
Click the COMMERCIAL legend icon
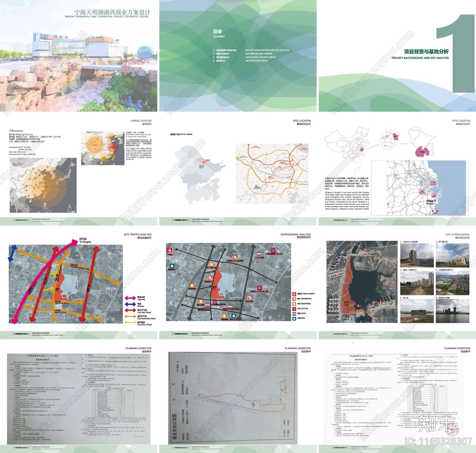click(x=294, y=299)
